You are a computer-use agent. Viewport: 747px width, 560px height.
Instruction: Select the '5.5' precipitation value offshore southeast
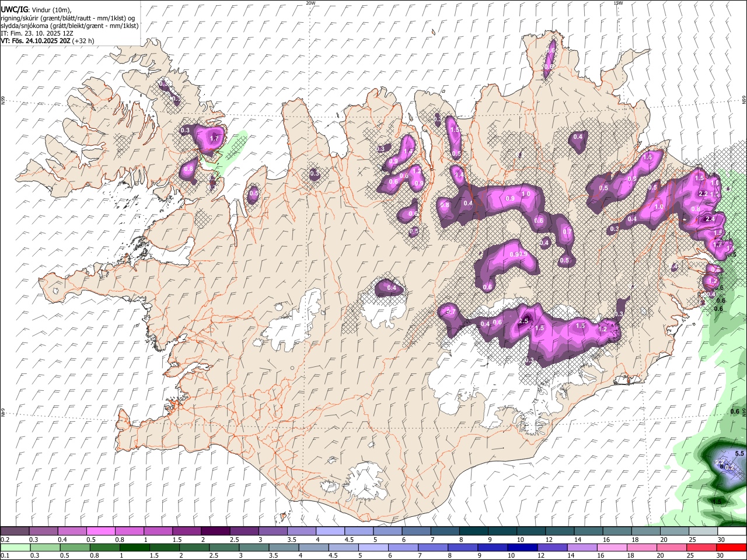[739, 453]
